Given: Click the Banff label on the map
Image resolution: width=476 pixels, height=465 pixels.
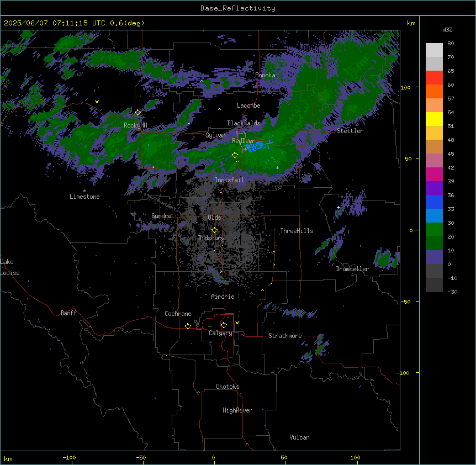Looking at the screenshot, I should coord(68,313).
